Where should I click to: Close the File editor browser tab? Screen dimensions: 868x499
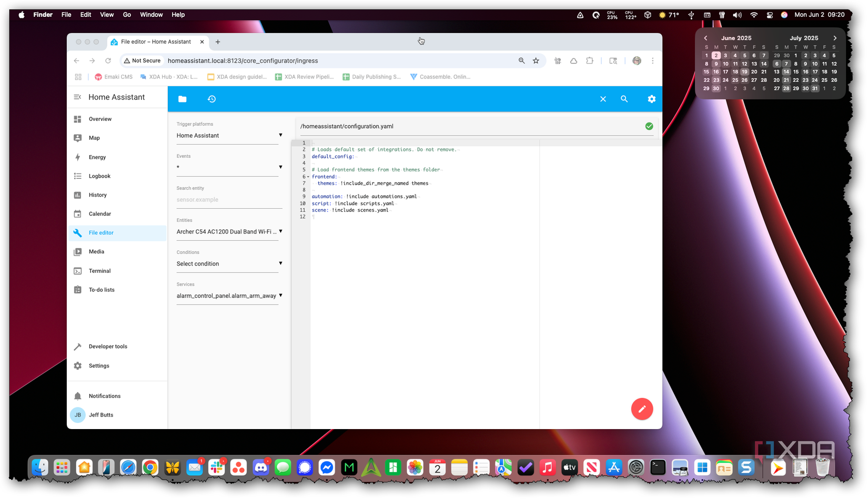click(x=202, y=42)
